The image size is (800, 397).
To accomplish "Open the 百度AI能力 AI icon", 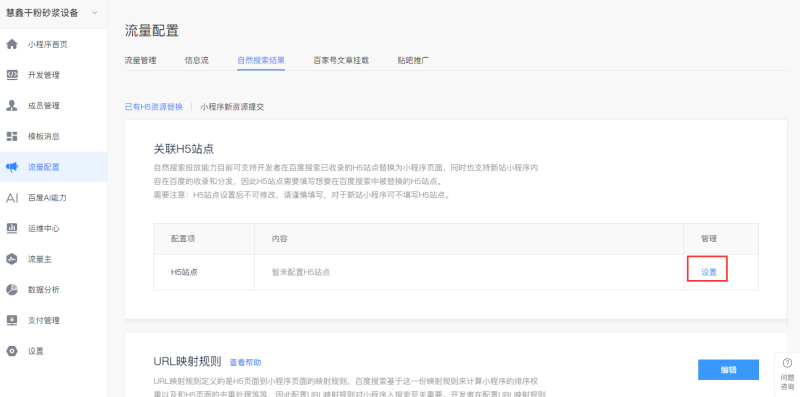I will tap(12, 198).
